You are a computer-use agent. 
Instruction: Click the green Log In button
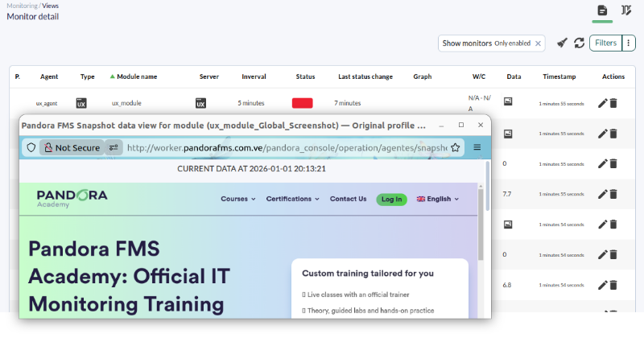tap(392, 200)
